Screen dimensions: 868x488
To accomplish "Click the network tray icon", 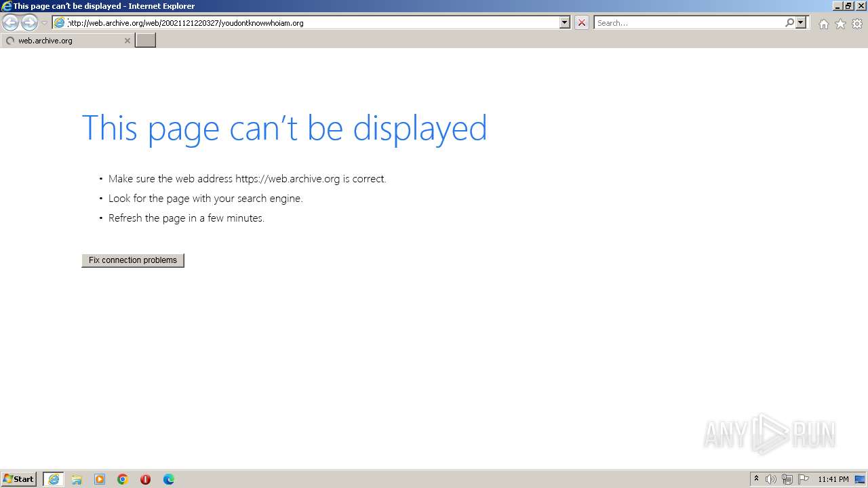I will 787,479.
